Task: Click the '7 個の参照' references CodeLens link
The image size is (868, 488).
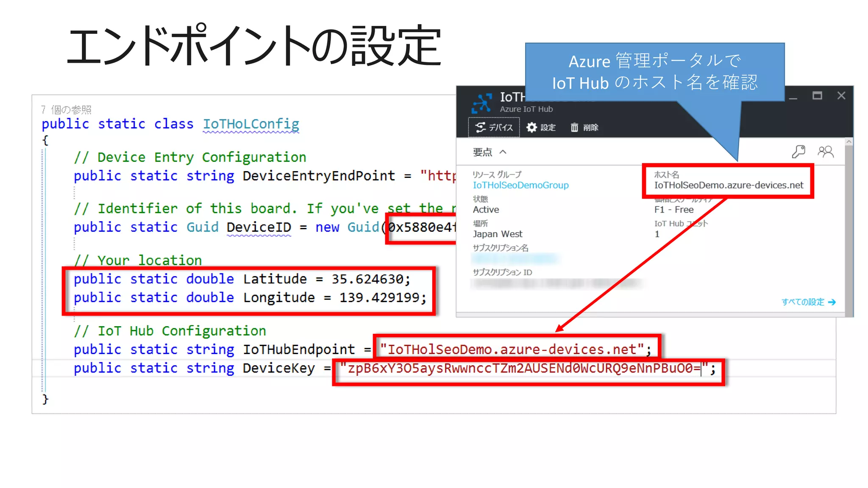Action: (x=66, y=110)
